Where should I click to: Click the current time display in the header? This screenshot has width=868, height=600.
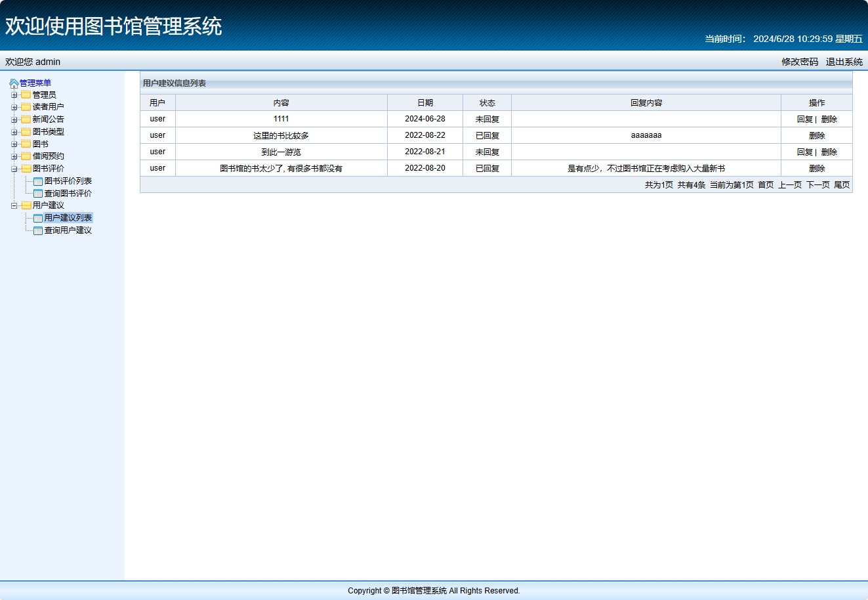coord(784,39)
